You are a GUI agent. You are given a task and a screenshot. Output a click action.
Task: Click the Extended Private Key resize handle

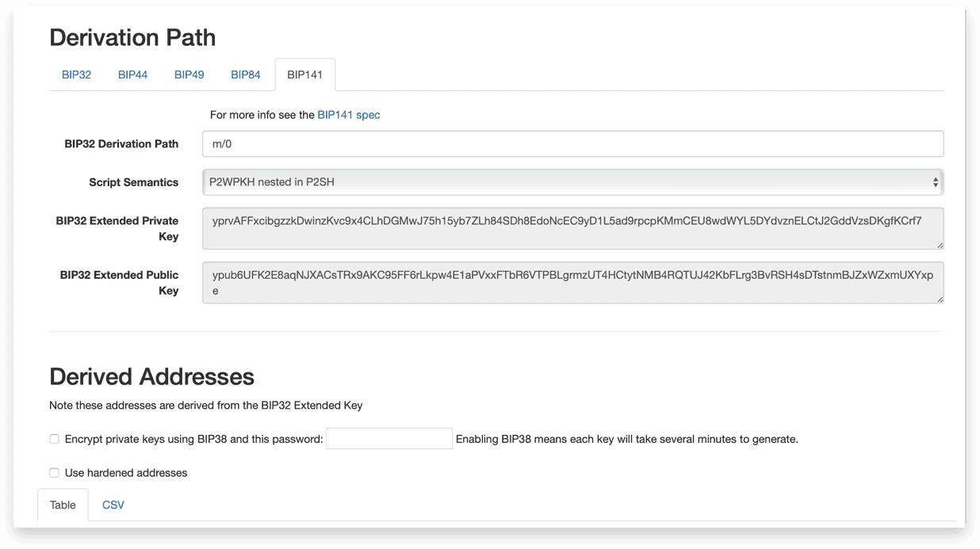coord(940,245)
